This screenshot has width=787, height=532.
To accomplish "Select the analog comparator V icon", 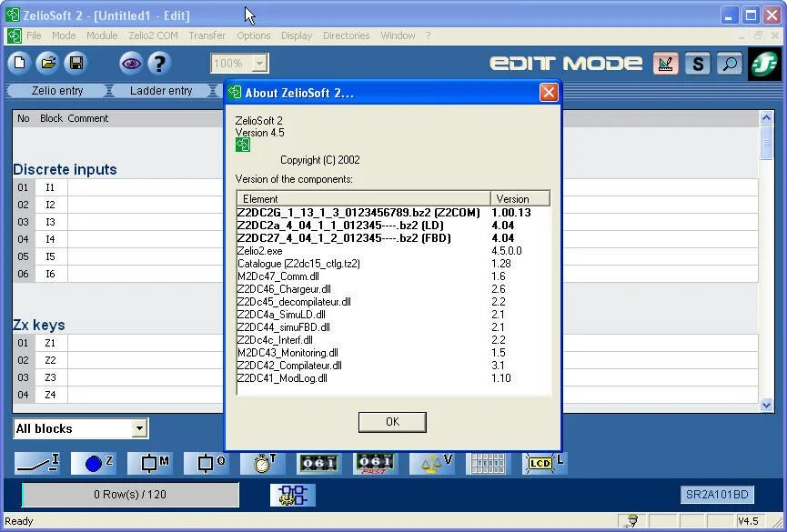I will click(x=431, y=463).
